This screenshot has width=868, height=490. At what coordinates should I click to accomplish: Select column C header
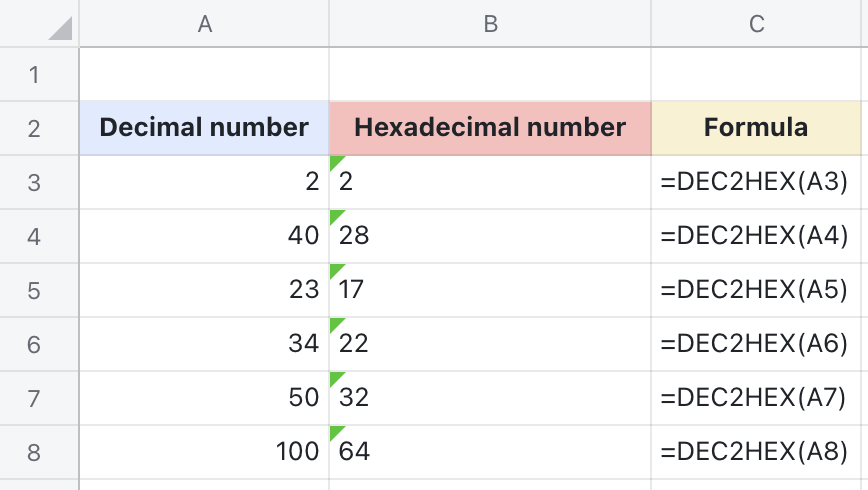(x=756, y=24)
